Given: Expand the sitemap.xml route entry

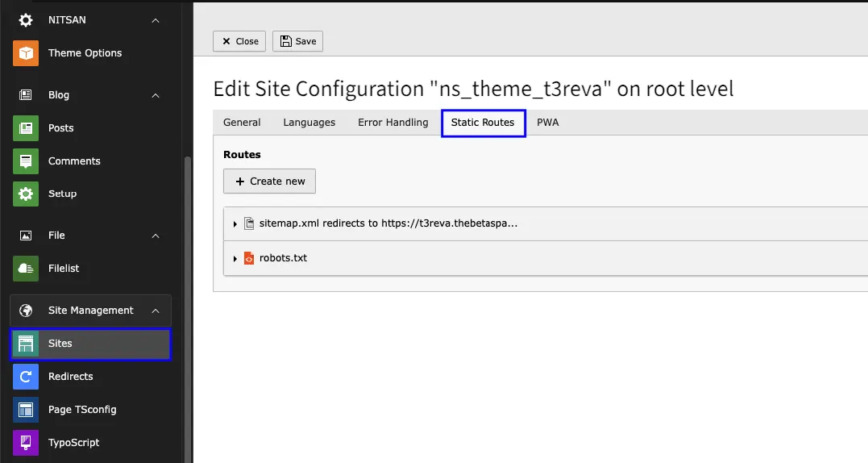Looking at the screenshot, I should pyautogui.click(x=235, y=223).
